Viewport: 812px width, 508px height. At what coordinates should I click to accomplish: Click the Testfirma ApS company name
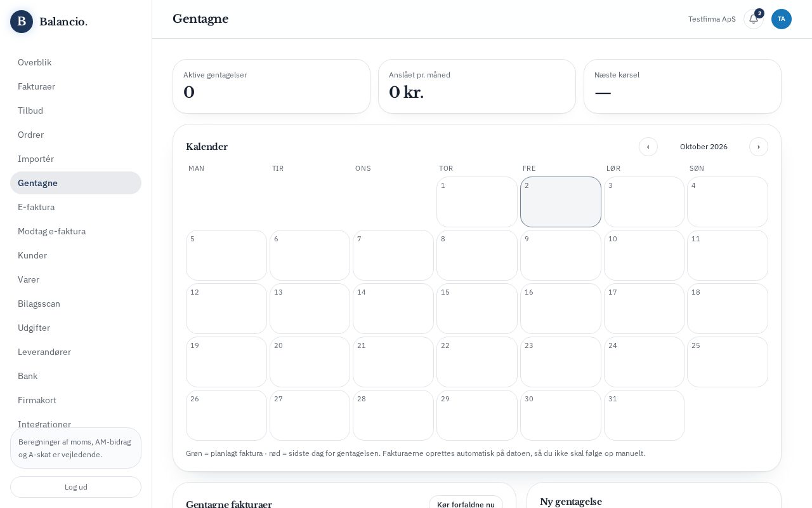712,19
